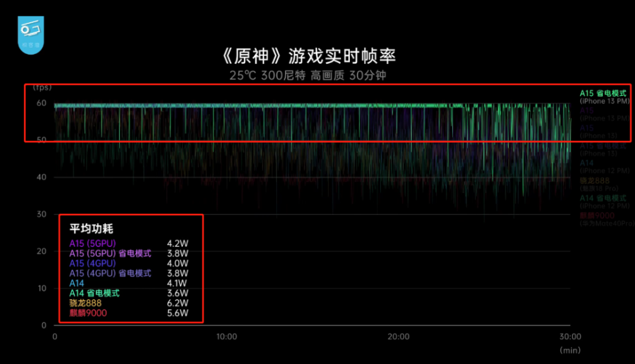This screenshot has height=364, width=635.
Task: Click the 4.2W power value
Action: 178,244
